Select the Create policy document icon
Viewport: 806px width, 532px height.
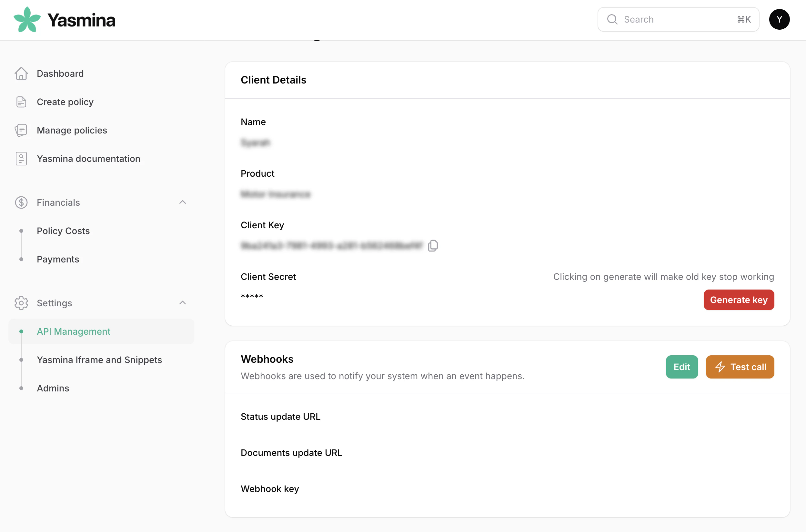point(21,102)
